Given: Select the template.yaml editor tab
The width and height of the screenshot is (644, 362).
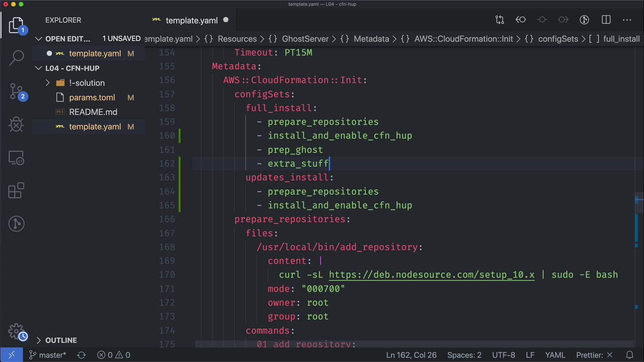Looking at the screenshot, I should coord(191,20).
